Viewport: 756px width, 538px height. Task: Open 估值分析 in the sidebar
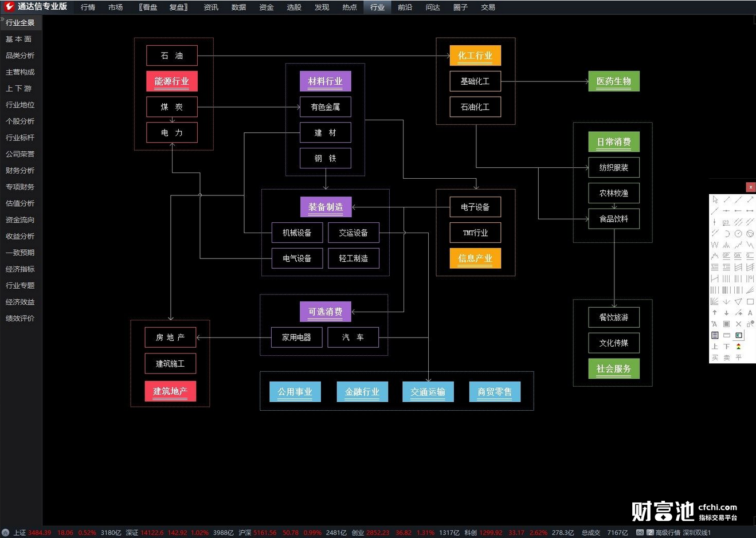click(x=20, y=203)
